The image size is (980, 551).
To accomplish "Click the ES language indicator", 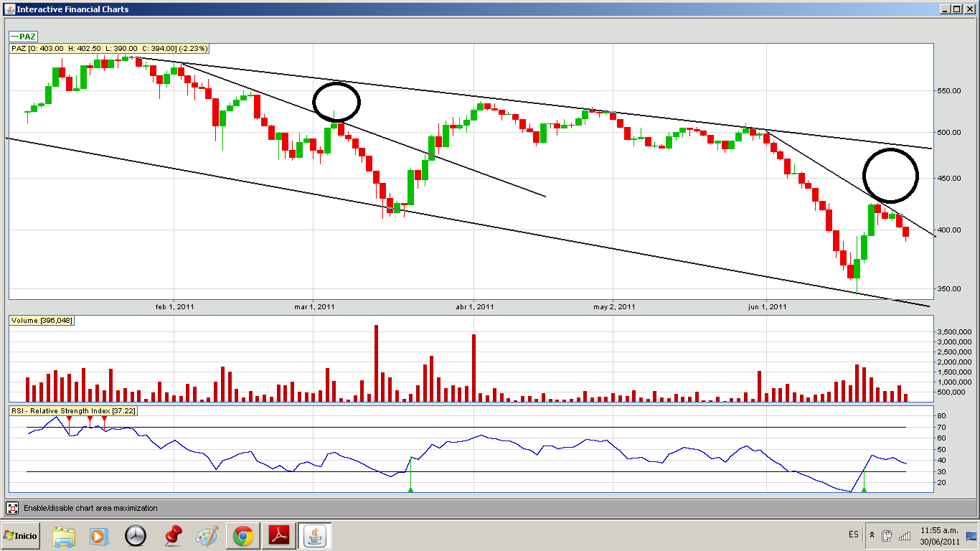I will point(853,535).
